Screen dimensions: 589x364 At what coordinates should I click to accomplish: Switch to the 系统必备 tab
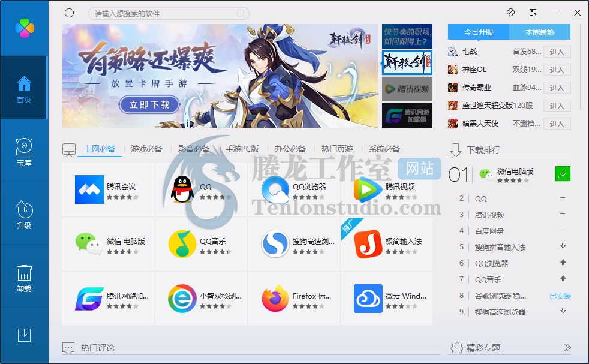[384, 149]
